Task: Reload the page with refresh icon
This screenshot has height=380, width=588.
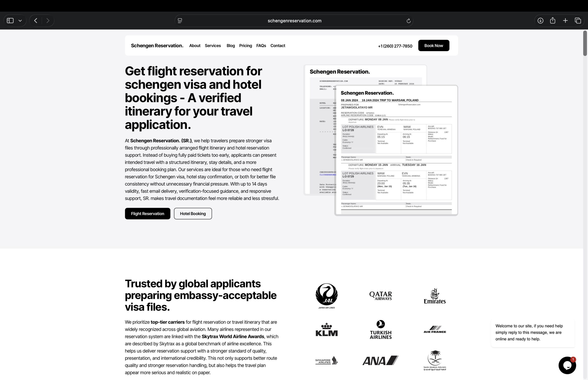Action: [408, 21]
